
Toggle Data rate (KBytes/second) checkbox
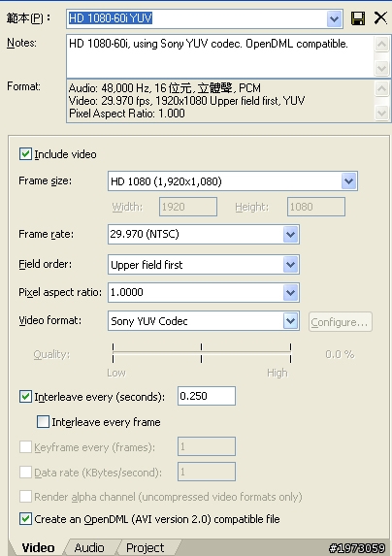(x=25, y=473)
